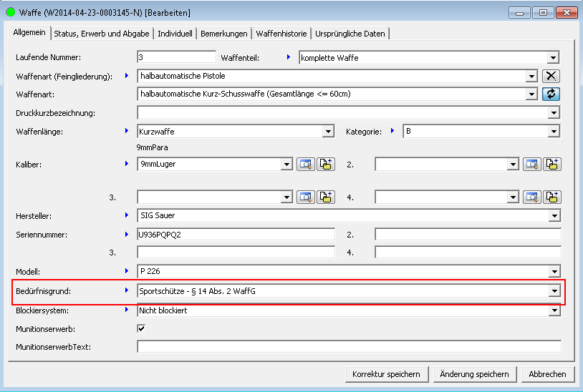This screenshot has height=392, width=583.
Task: Open the Waffenhistorie tab
Action: click(x=281, y=34)
